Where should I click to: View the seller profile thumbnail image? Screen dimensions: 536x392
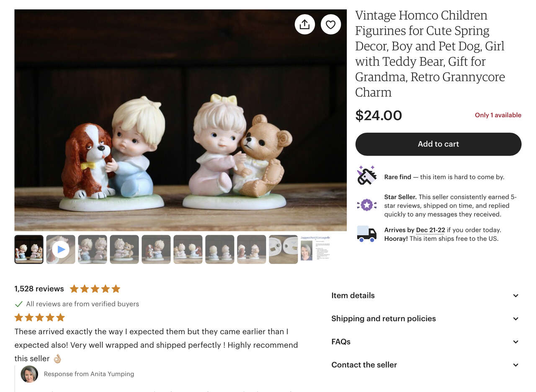[x=315, y=249]
